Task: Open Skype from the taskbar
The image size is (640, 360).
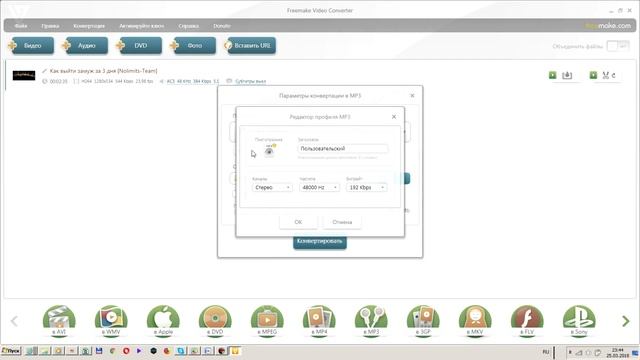Action: click(x=181, y=351)
